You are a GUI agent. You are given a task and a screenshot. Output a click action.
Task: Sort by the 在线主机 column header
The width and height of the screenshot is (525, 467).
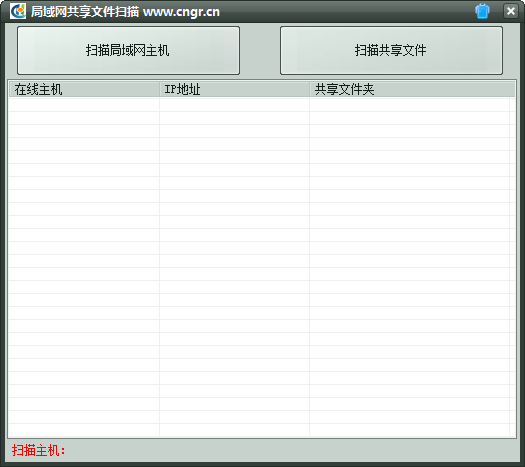click(84, 89)
